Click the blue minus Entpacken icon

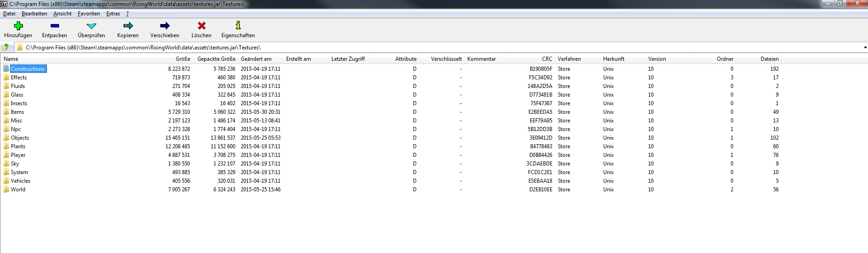[54, 26]
